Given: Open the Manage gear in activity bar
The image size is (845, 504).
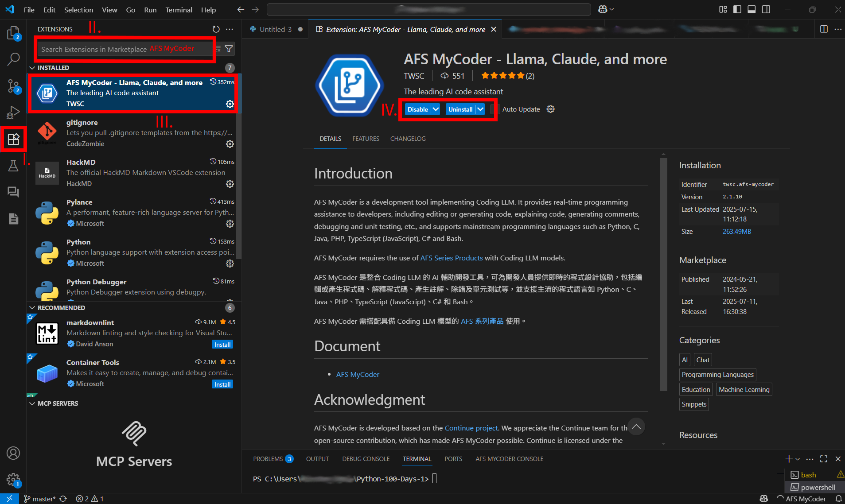Looking at the screenshot, I should (13, 479).
